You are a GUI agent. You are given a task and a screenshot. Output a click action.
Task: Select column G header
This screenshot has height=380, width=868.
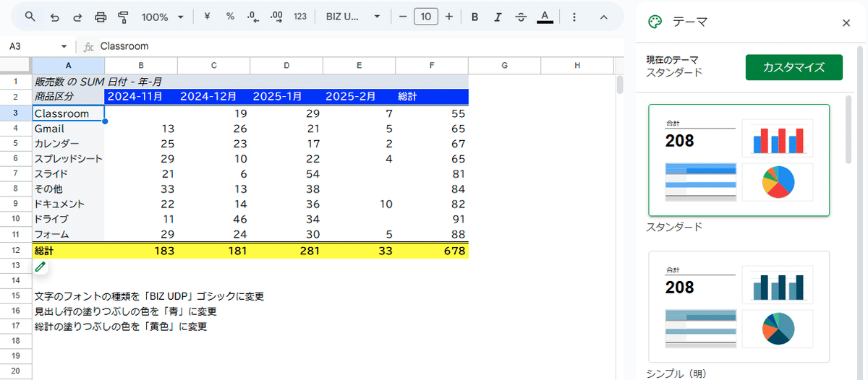504,66
